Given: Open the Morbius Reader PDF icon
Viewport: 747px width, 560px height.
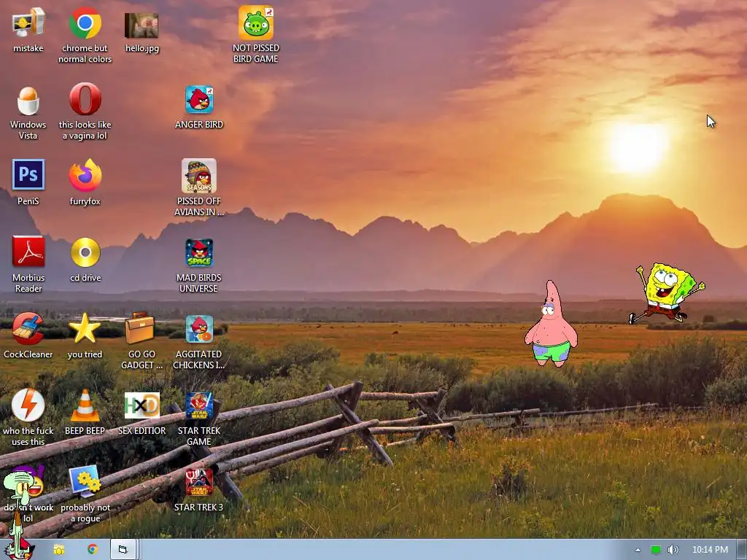Looking at the screenshot, I should coord(28,252).
